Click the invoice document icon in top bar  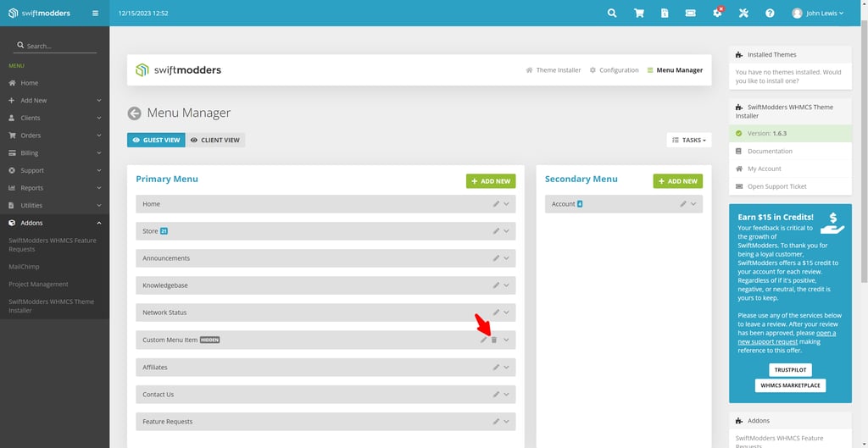tap(665, 14)
